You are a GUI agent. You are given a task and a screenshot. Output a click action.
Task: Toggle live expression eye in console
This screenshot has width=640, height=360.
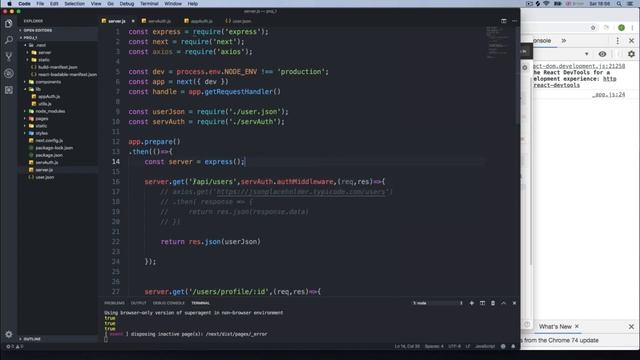(x=602, y=54)
